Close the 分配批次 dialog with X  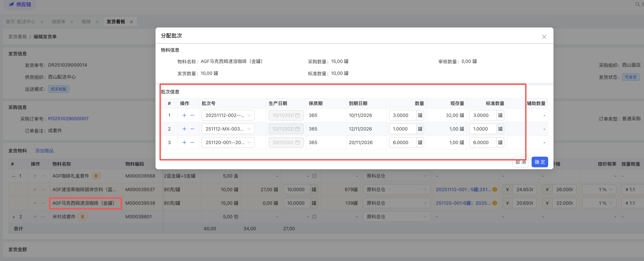tap(544, 37)
